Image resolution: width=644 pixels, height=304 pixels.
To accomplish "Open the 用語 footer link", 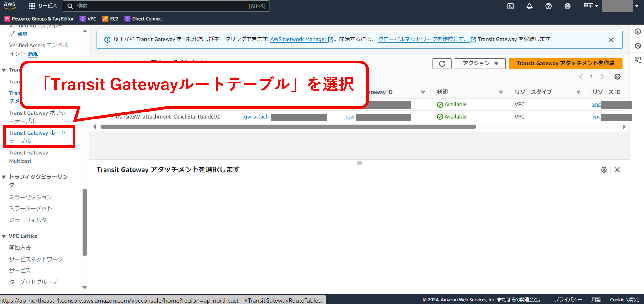I will coord(596,300).
